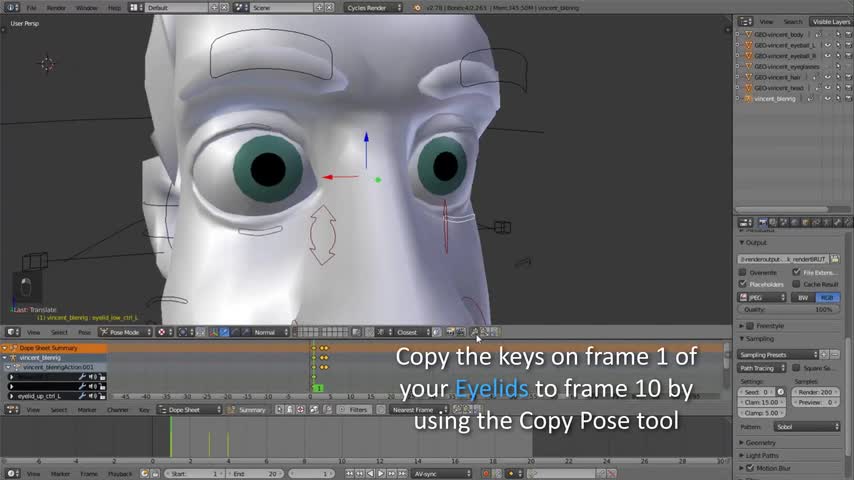854x480 pixels.
Task: Toggle the Placeholders checkbox
Action: tap(742, 284)
